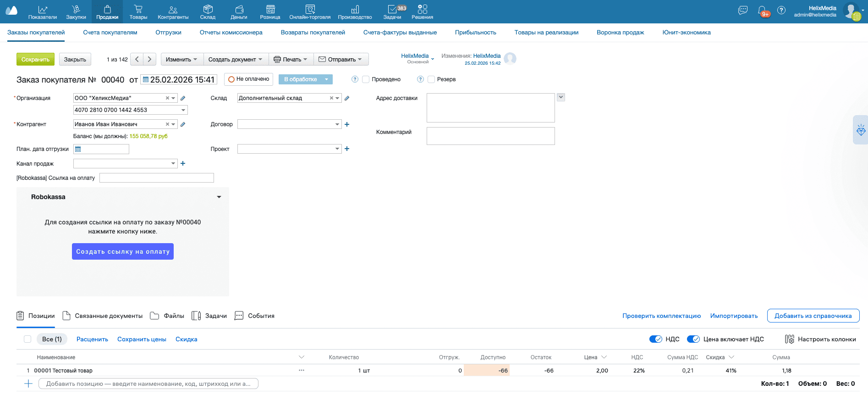The height and width of the screenshot is (395, 868).
Task: Click Создать ссылку на оплату button
Action: coord(123,251)
